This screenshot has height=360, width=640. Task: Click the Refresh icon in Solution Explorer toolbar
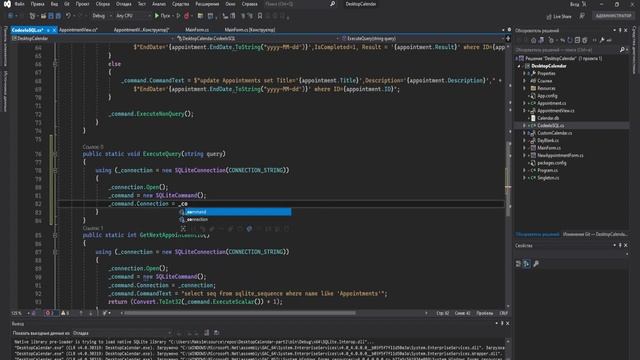(570, 40)
